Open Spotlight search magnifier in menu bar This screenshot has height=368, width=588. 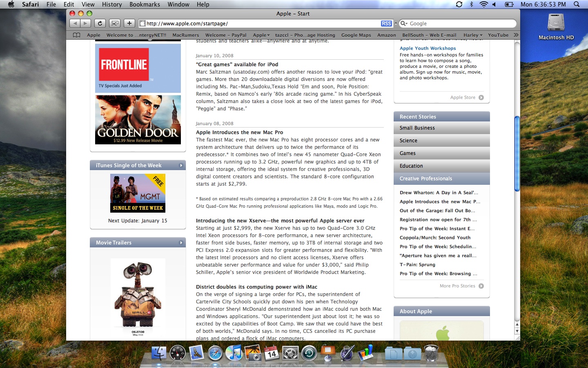577,4
